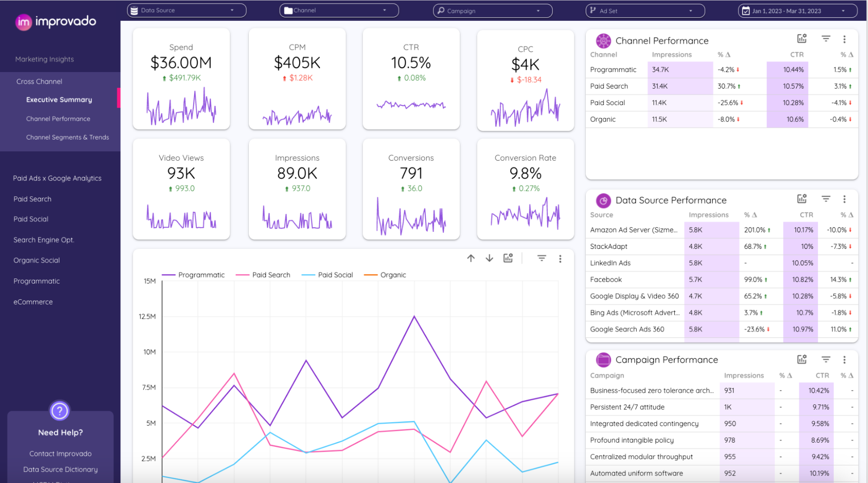Click the filter icon on Data Source Performance
The width and height of the screenshot is (868, 483).
pyautogui.click(x=825, y=198)
